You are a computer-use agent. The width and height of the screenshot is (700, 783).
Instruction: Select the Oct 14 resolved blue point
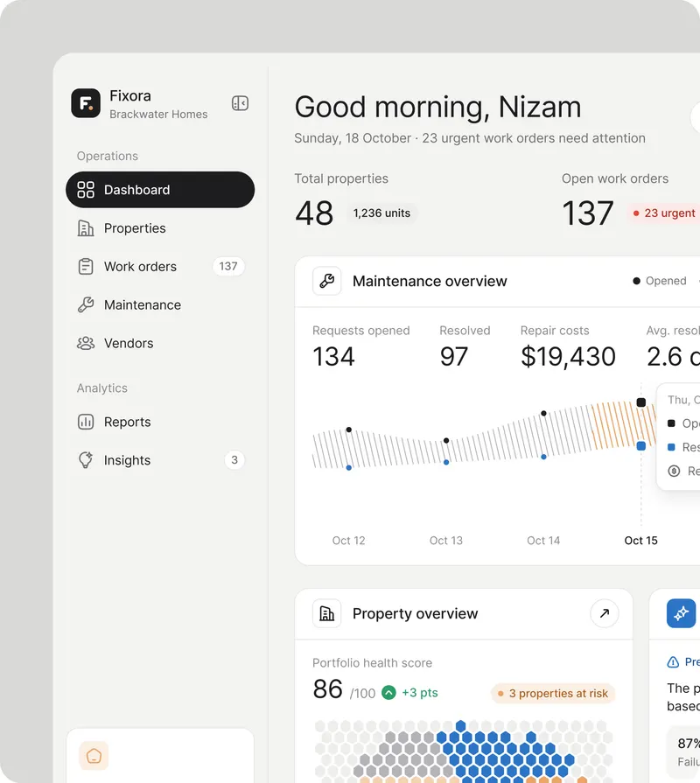[x=543, y=457]
